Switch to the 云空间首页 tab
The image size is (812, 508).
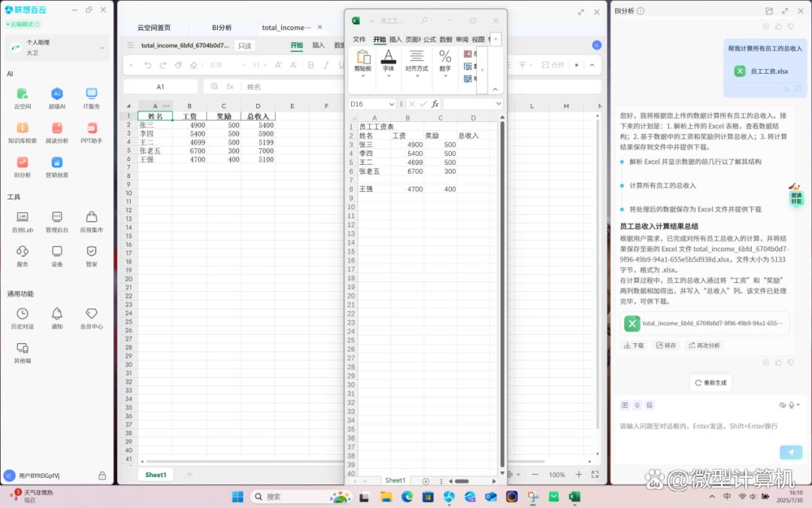pos(153,28)
